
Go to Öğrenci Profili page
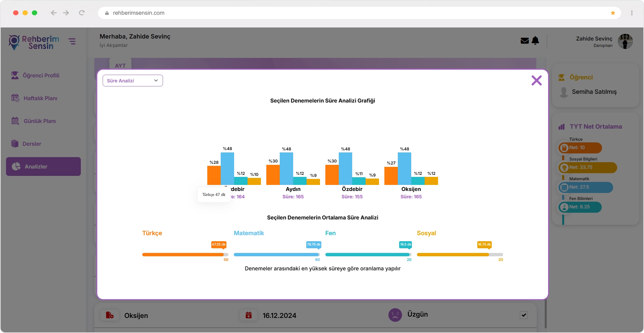(x=41, y=76)
